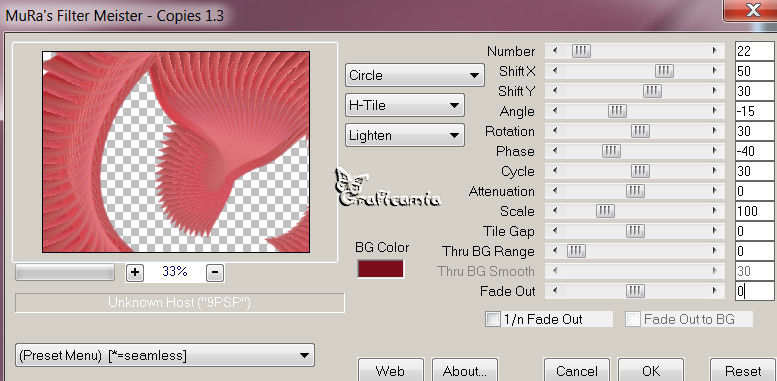Enable the 1/n Fade Out checkbox

(493, 319)
